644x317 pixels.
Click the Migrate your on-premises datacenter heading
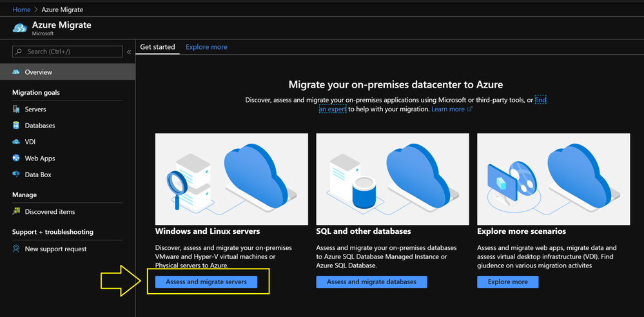396,84
